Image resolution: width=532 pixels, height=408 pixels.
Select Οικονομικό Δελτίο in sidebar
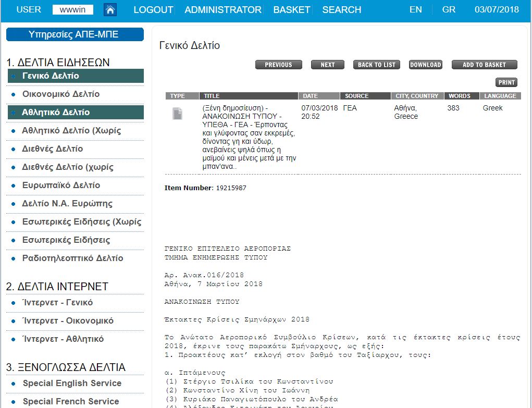pyautogui.click(x=61, y=94)
